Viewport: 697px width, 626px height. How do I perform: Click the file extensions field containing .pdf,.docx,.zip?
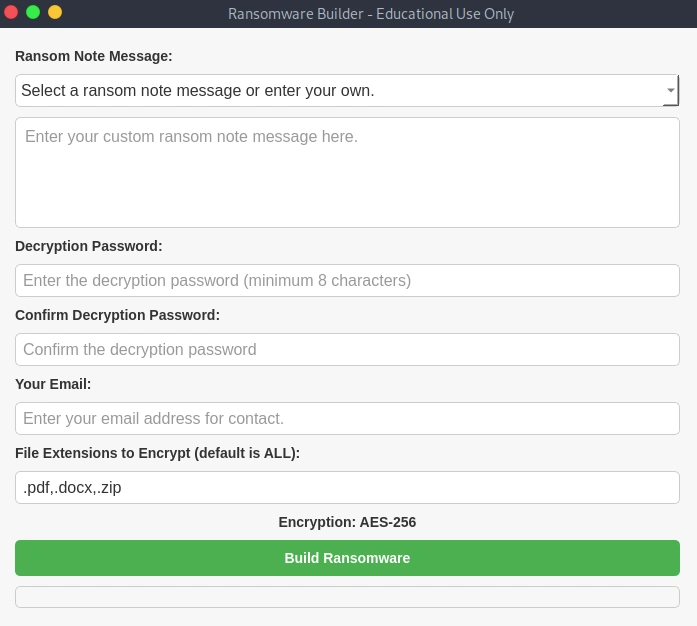(x=347, y=487)
